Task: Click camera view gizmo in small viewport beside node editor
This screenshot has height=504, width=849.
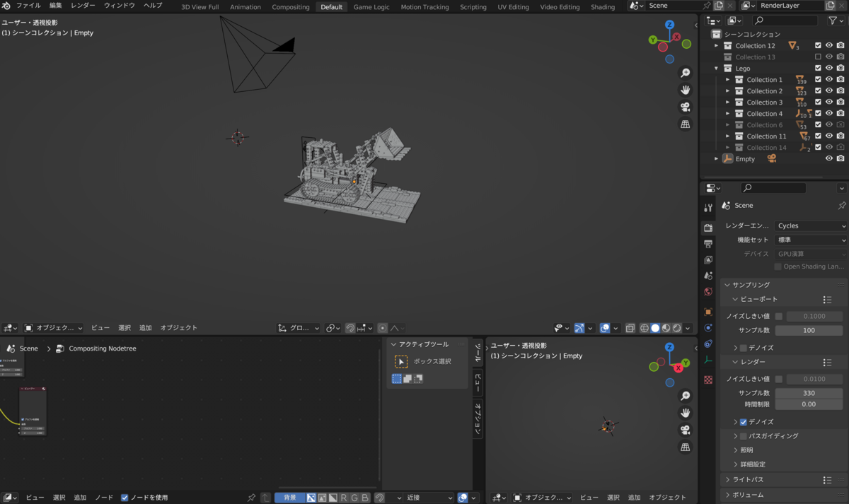Action: point(685,430)
